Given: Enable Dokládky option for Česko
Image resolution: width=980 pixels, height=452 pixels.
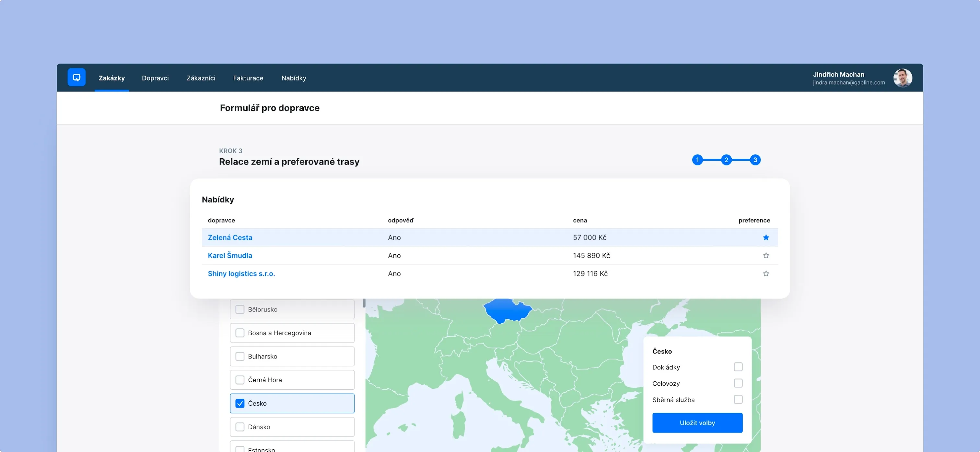Looking at the screenshot, I should click(x=738, y=367).
